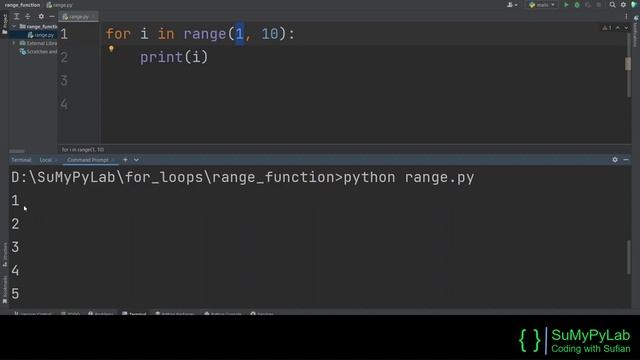Open Scratches and Consoles node

(x=38, y=52)
